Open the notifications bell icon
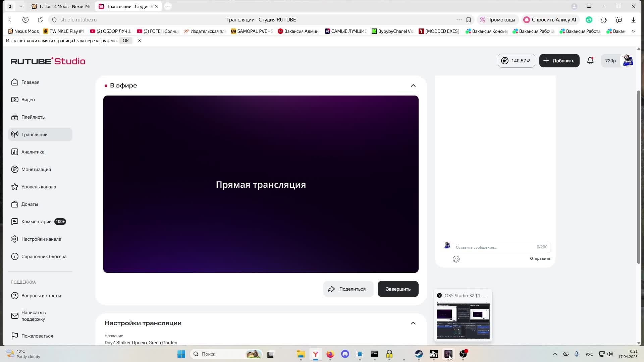Screen dimensions: 644x362 (x=590, y=61)
